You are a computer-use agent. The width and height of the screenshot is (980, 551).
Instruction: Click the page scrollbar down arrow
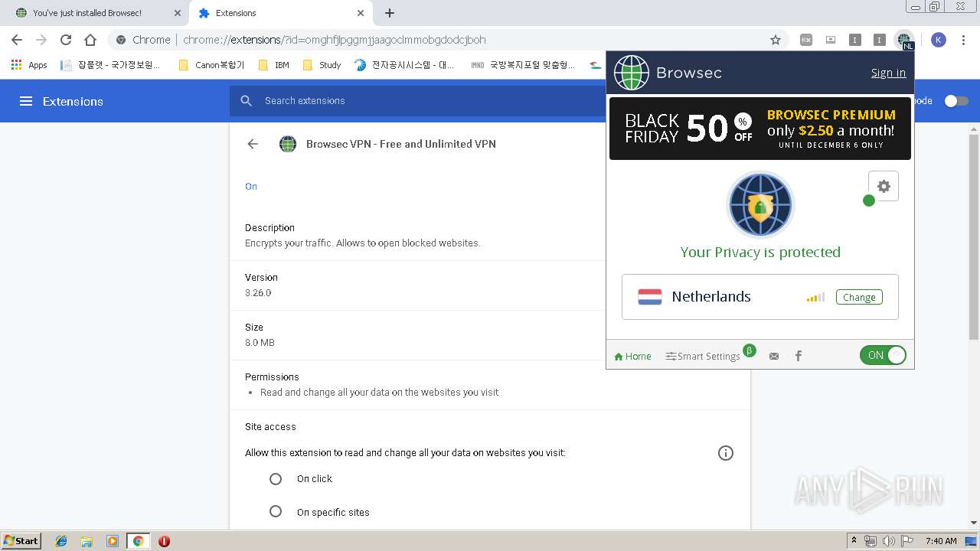pyautogui.click(x=974, y=523)
